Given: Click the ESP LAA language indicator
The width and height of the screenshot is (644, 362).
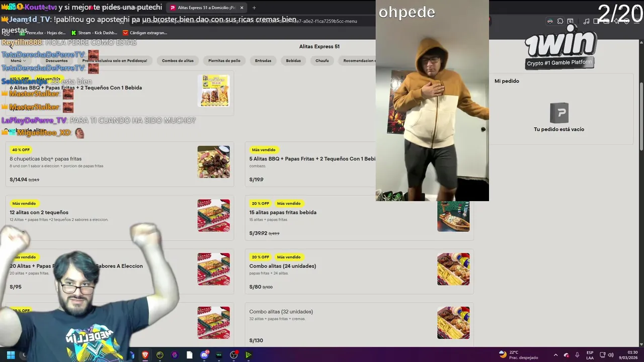Looking at the screenshot, I should pos(590,355).
